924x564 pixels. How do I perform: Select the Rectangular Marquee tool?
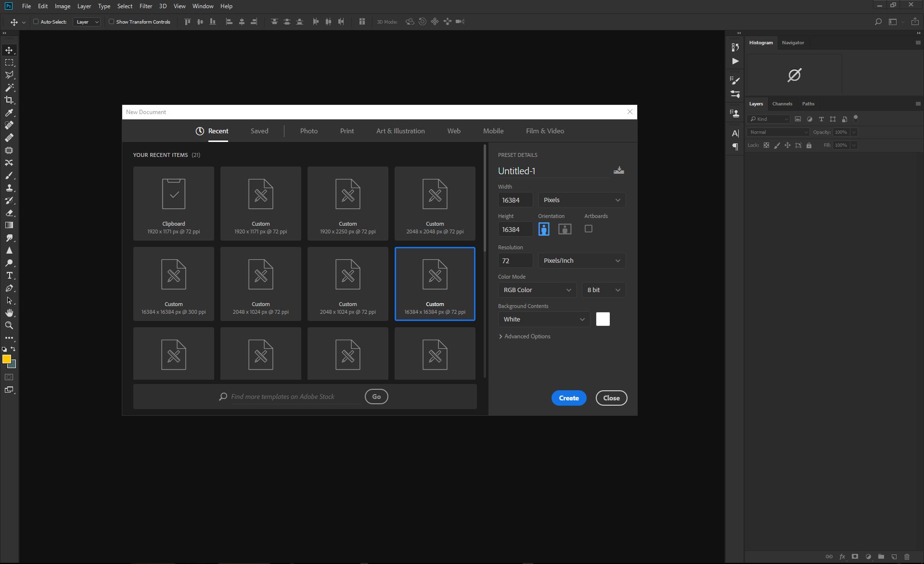click(9, 63)
